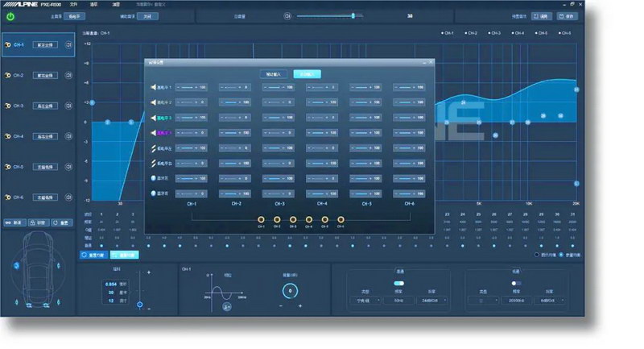
Task: Open the low-pass 6dB/Oct slope dropdown
Action: [551, 301]
